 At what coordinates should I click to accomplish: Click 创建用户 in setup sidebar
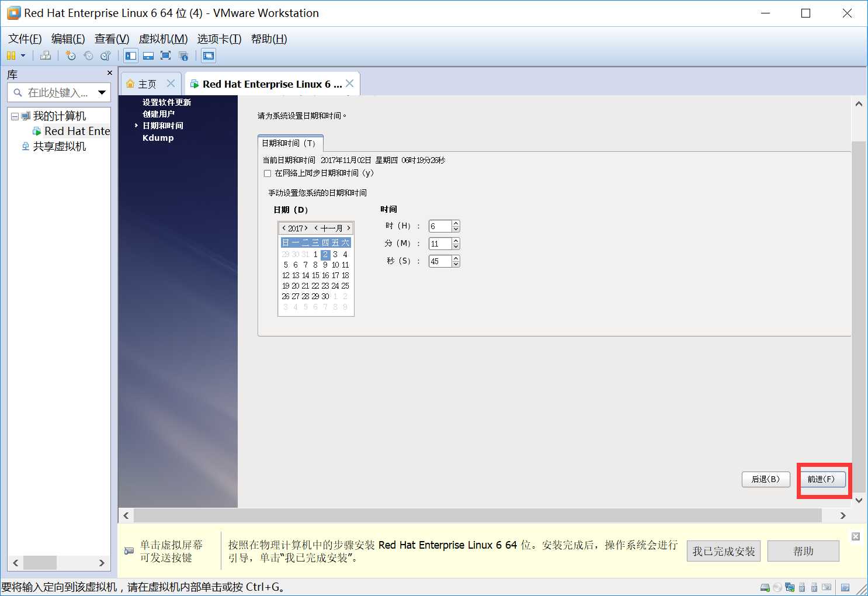pyautogui.click(x=158, y=114)
